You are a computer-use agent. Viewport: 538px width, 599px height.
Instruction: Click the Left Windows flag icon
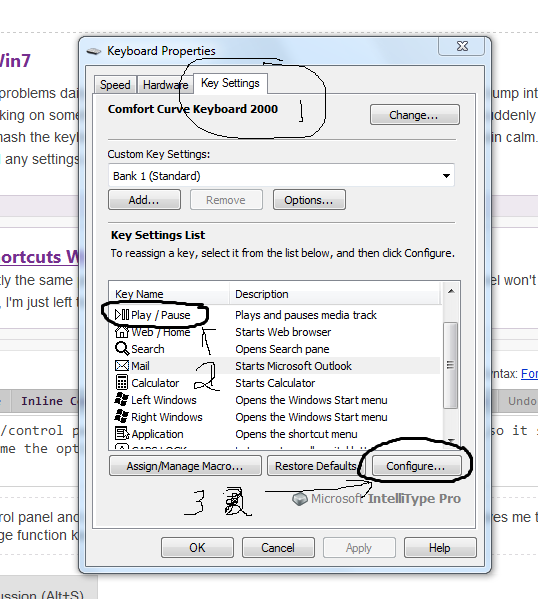pos(122,400)
